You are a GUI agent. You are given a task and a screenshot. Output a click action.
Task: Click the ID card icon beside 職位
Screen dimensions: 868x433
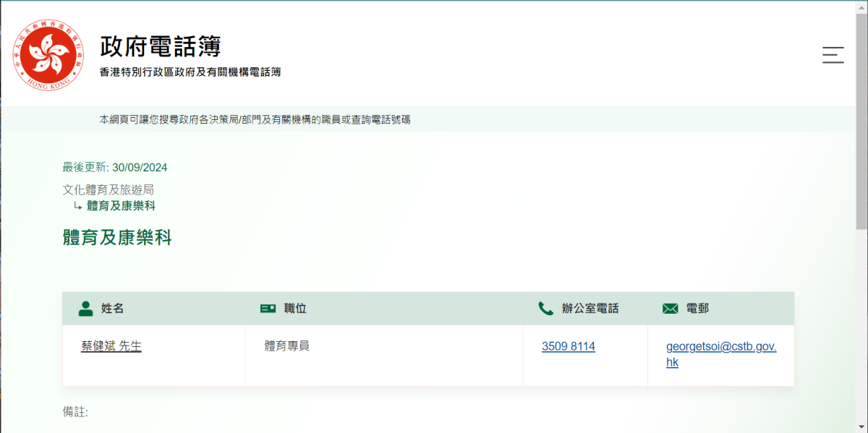tap(268, 309)
